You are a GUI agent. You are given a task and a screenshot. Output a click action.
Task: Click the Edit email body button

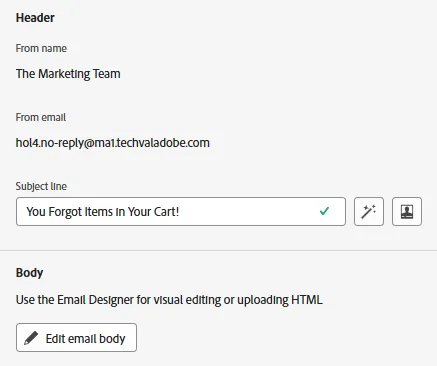click(x=76, y=337)
